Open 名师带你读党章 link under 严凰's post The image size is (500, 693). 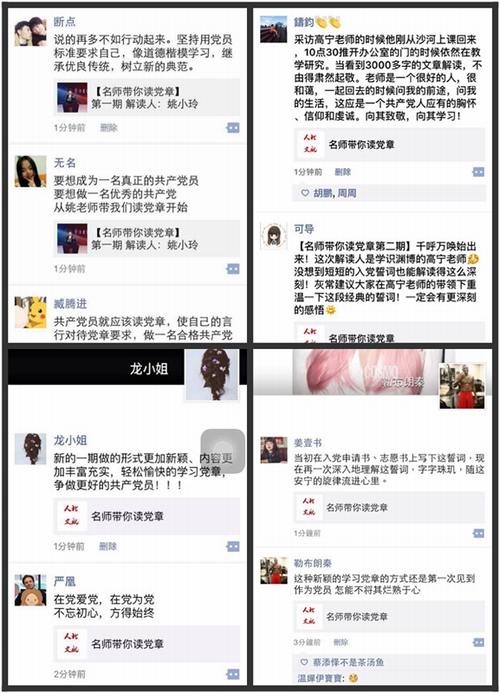tap(147, 644)
